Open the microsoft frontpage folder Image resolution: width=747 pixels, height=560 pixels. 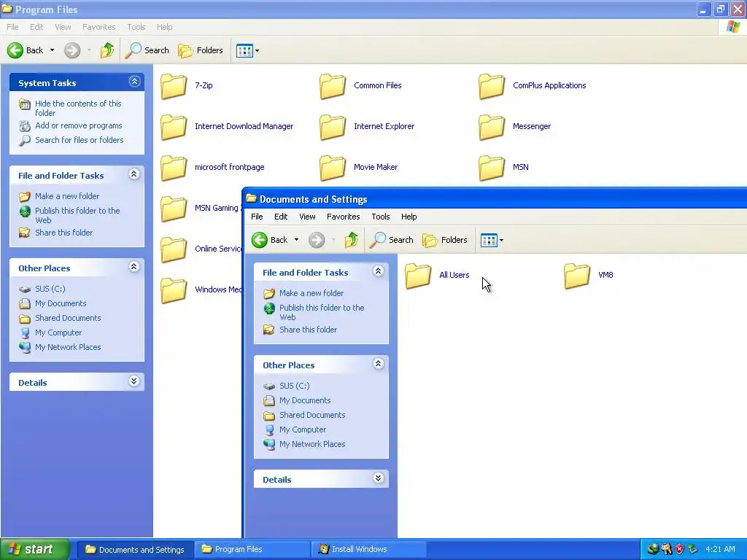tap(212, 168)
